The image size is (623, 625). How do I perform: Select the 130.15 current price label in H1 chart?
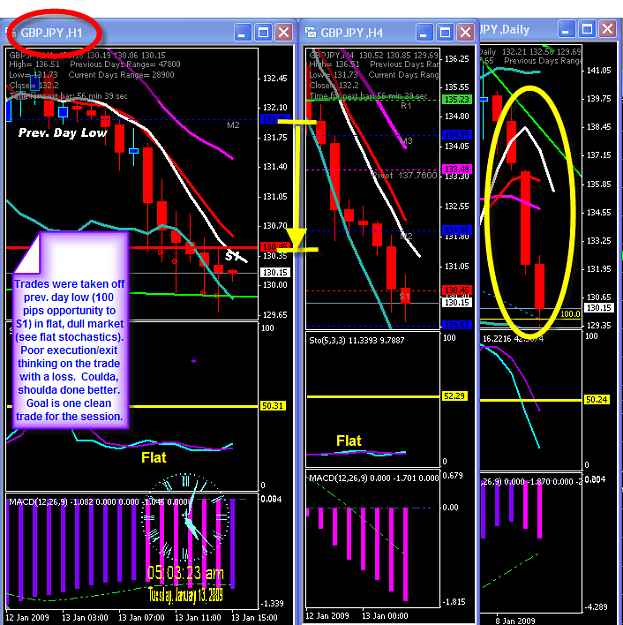pyautogui.click(x=275, y=273)
